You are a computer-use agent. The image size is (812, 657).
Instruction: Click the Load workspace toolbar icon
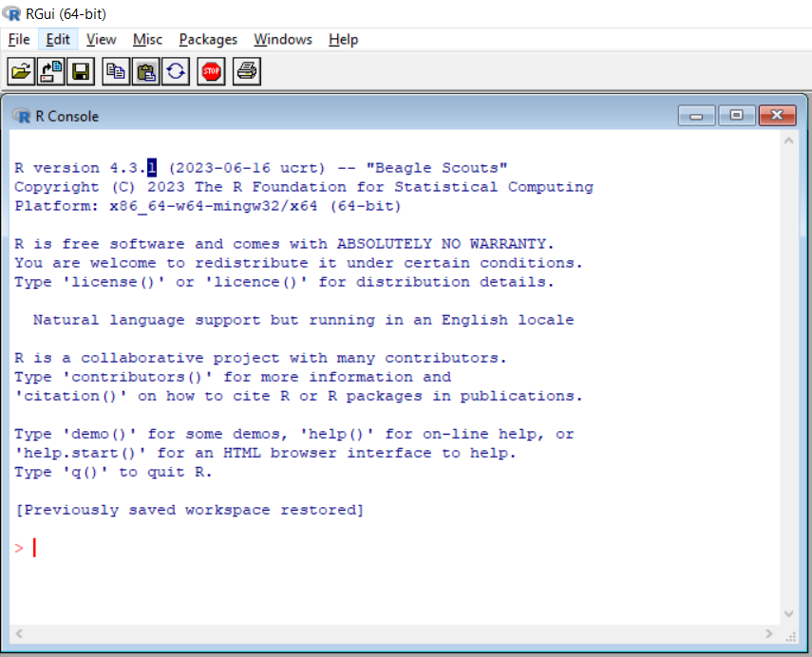(x=51, y=71)
